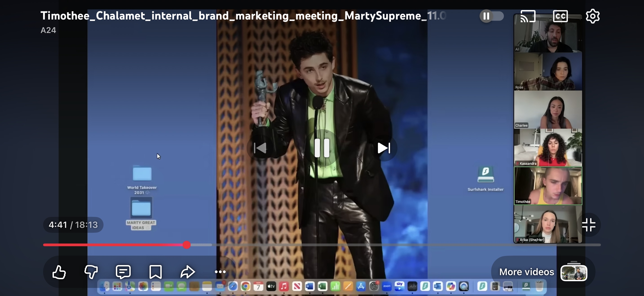Image resolution: width=644 pixels, height=296 pixels.
Task: Tap the thumbs up like icon
Action: tap(59, 272)
